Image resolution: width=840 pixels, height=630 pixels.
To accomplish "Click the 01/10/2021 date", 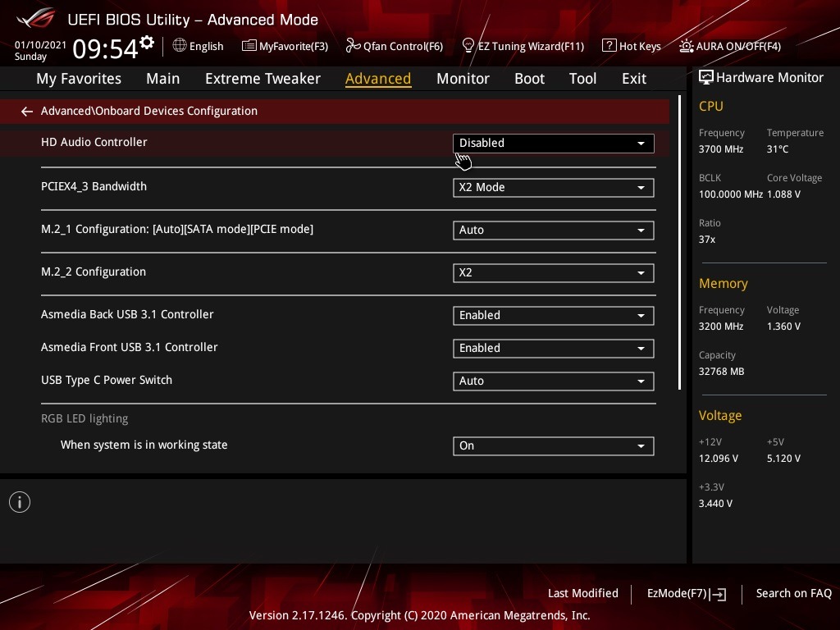I will tap(40, 45).
